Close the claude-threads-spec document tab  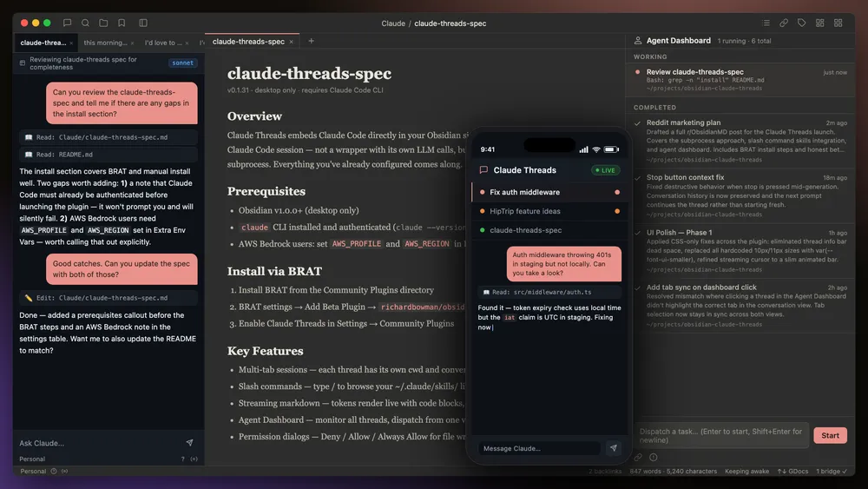point(291,42)
